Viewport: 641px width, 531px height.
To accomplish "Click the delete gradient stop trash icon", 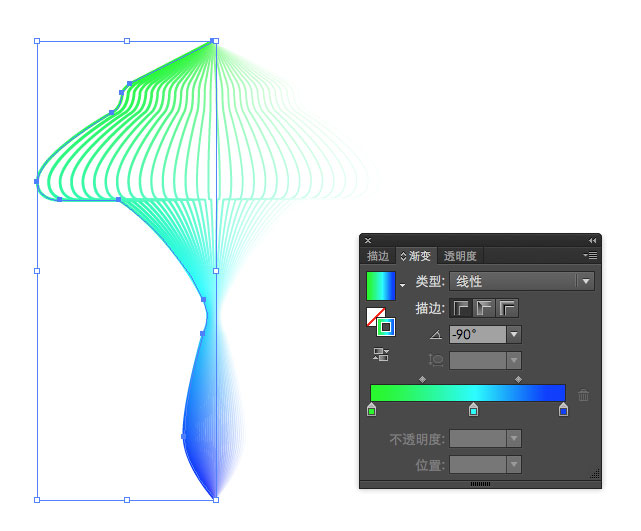I will click(583, 395).
